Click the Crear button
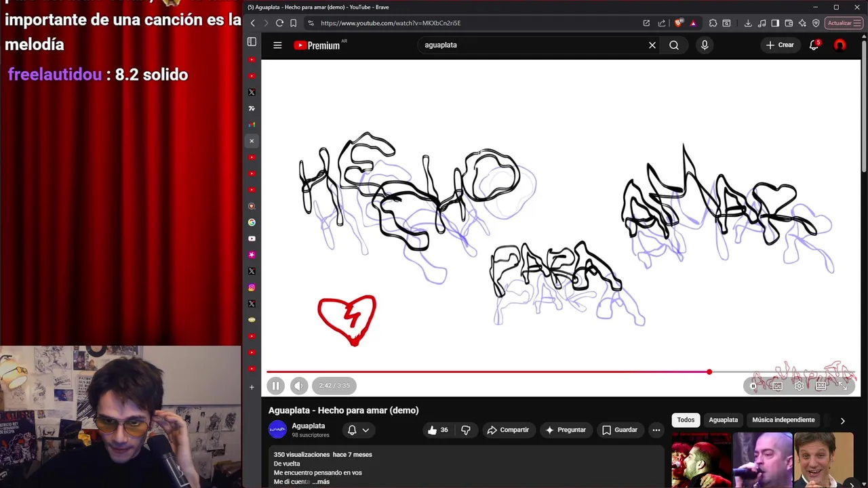The width and height of the screenshot is (868, 488). pyautogui.click(x=780, y=45)
